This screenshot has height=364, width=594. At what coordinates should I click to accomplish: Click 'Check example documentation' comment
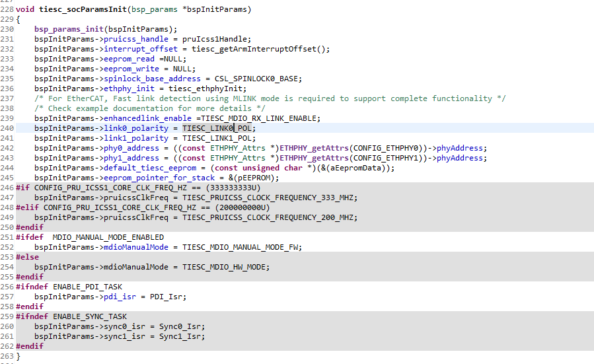(x=149, y=108)
